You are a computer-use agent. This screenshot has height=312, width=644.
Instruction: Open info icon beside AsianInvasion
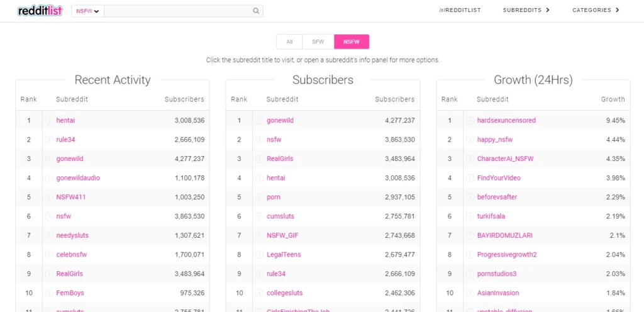470,292
